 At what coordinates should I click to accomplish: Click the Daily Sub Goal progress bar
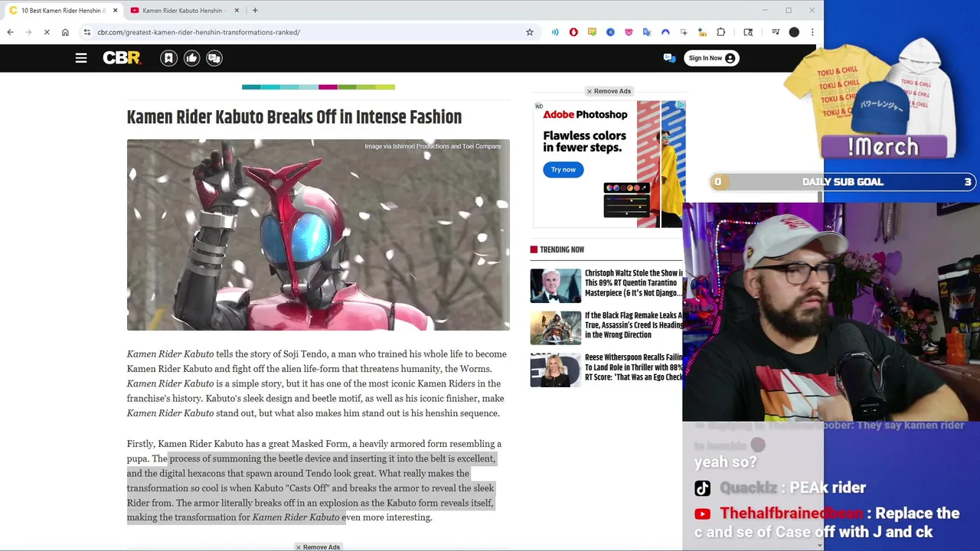coord(842,182)
